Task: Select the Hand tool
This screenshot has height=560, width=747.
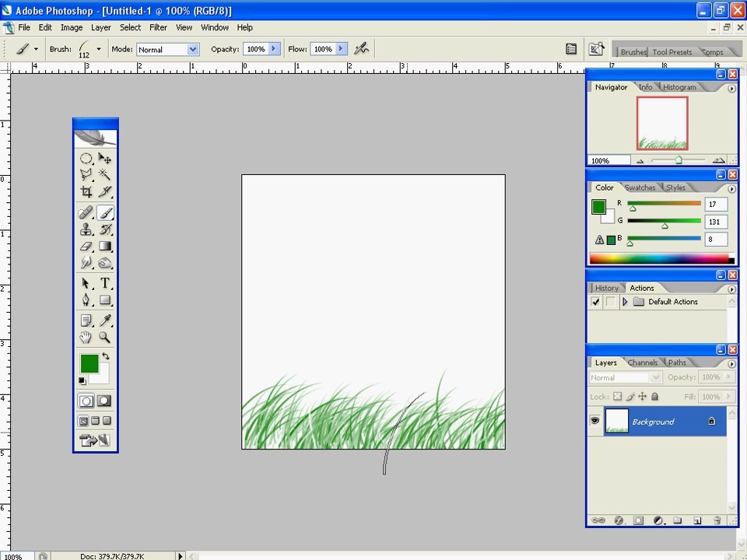Action: (86, 338)
